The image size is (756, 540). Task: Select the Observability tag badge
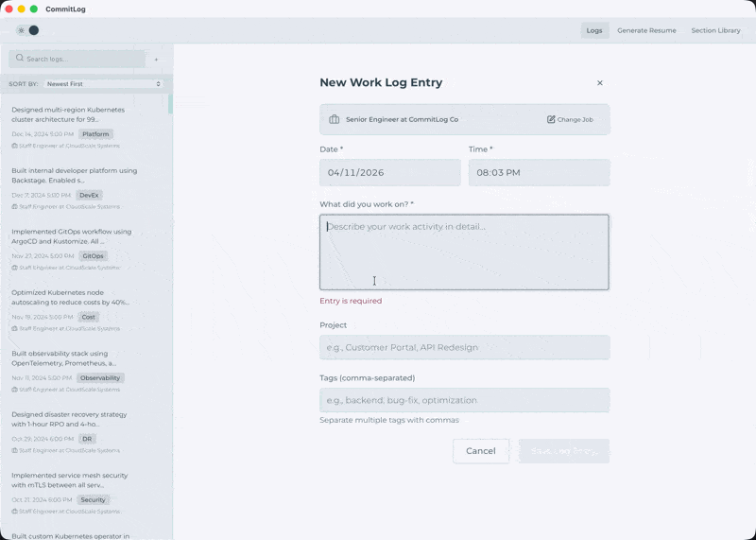coord(100,378)
